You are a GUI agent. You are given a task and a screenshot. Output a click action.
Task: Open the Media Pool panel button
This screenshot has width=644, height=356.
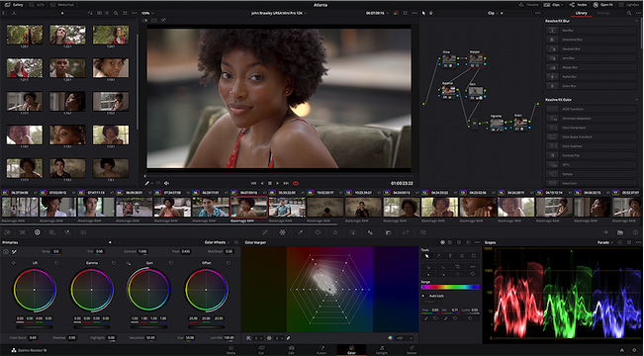pos(61,5)
